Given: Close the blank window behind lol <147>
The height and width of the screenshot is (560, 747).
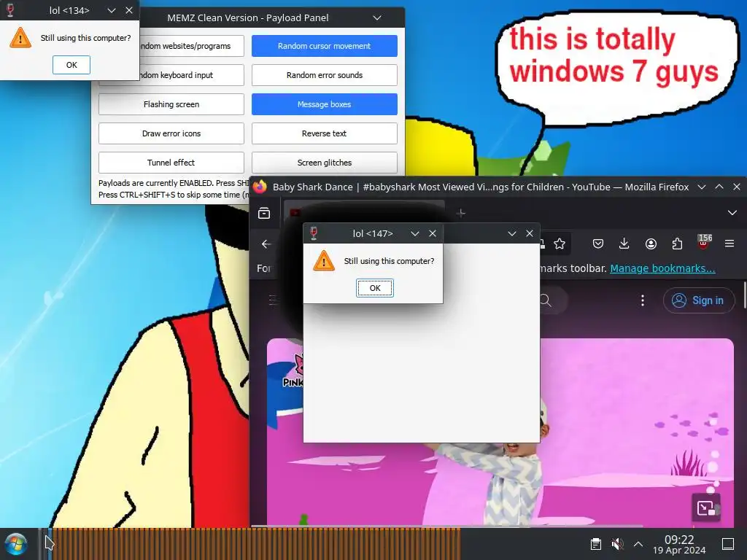Looking at the screenshot, I should (530, 233).
